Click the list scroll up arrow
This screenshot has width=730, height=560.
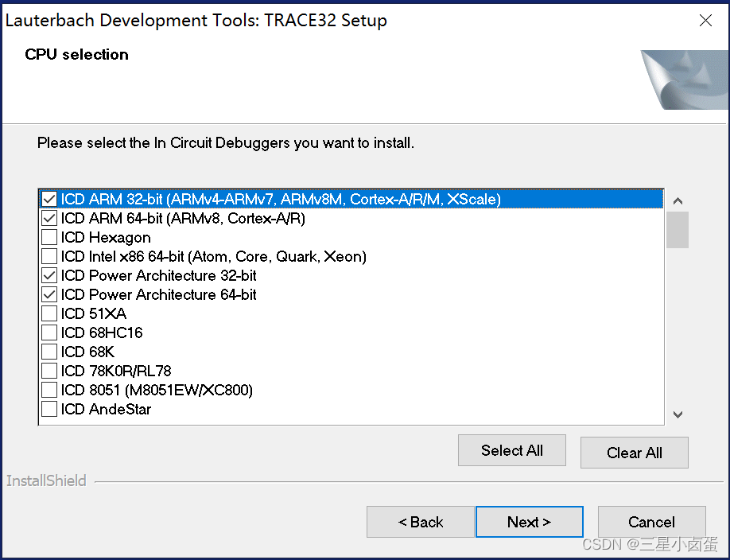coord(678,200)
